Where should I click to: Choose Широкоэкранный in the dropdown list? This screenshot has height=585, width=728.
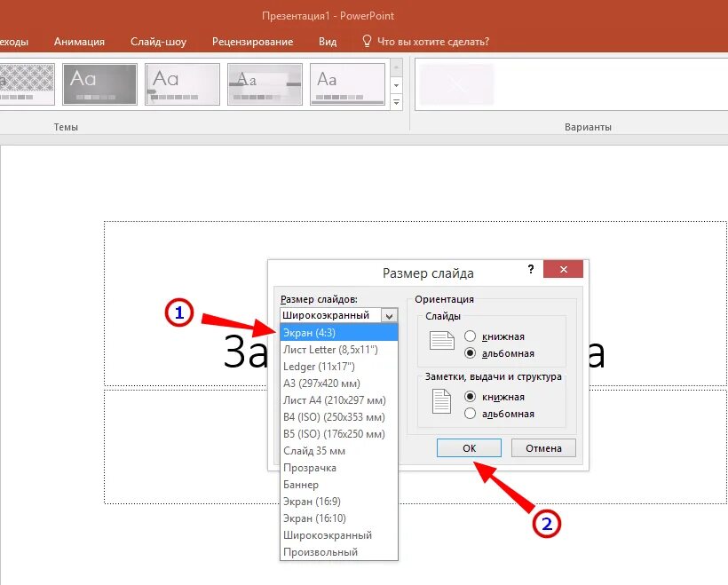click(339, 535)
